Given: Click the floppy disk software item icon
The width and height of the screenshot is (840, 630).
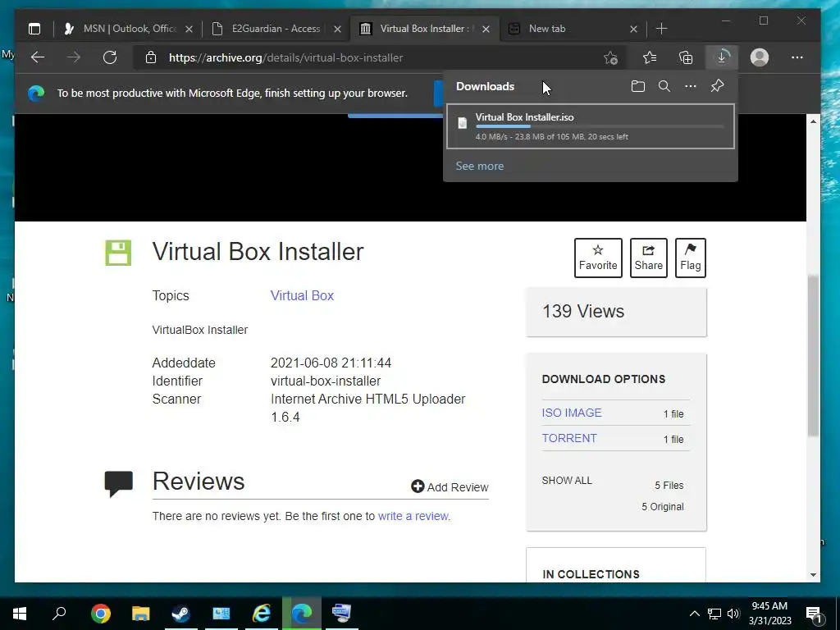Looking at the screenshot, I should click(118, 253).
